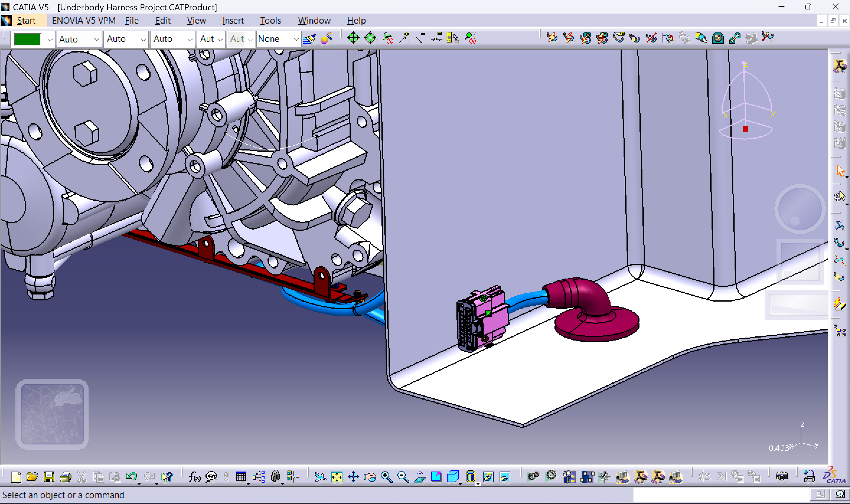Click the Zoom In magnifier icon
Screen dimensions: 850x504
[386, 477]
